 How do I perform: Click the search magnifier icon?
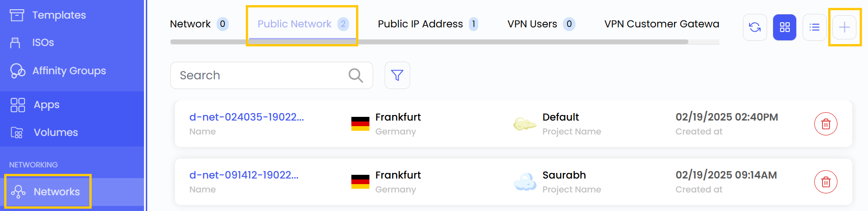(356, 75)
